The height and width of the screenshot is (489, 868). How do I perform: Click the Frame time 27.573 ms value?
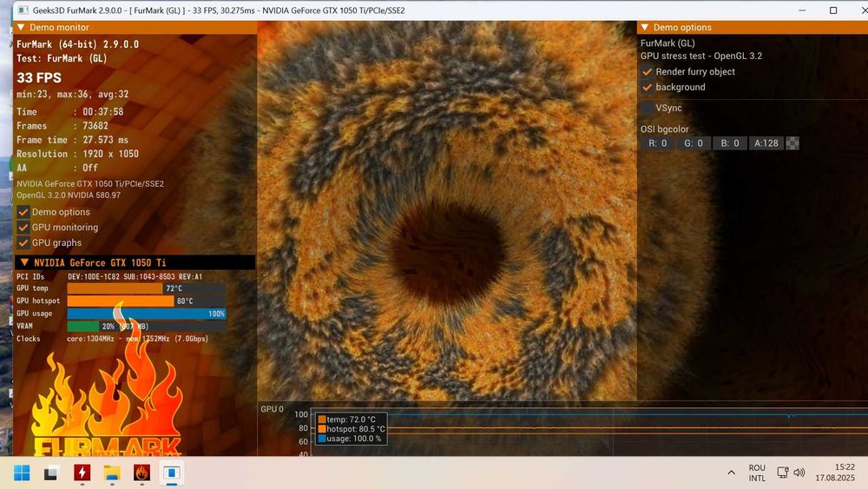tap(105, 140)
